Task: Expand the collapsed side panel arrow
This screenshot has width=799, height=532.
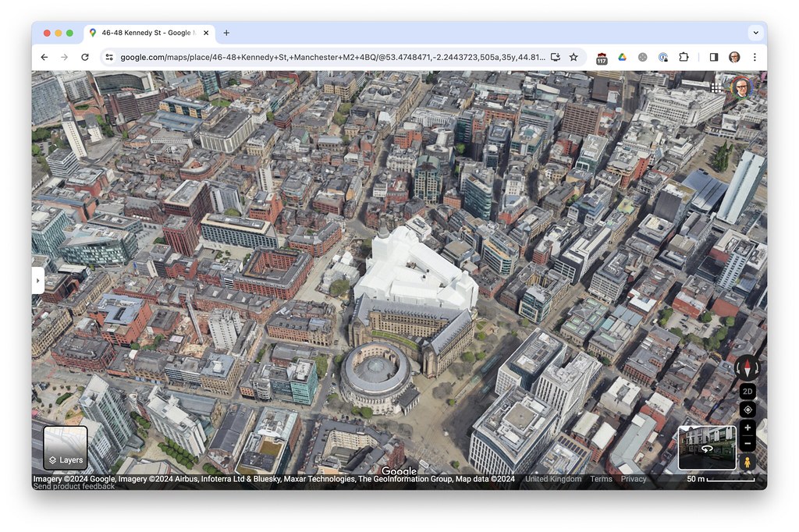Action: 37,280
